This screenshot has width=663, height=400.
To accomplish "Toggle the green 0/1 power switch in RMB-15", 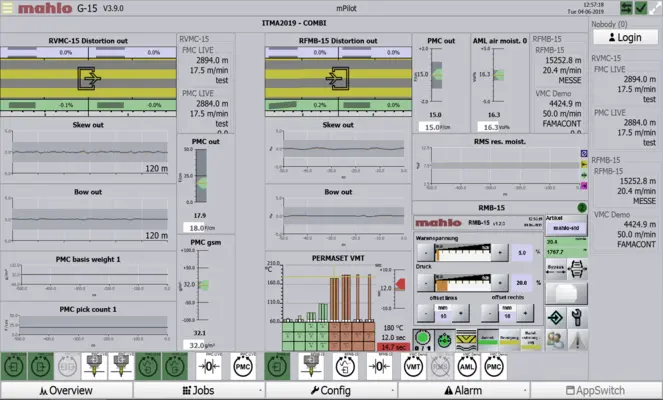I will (425, 340).
